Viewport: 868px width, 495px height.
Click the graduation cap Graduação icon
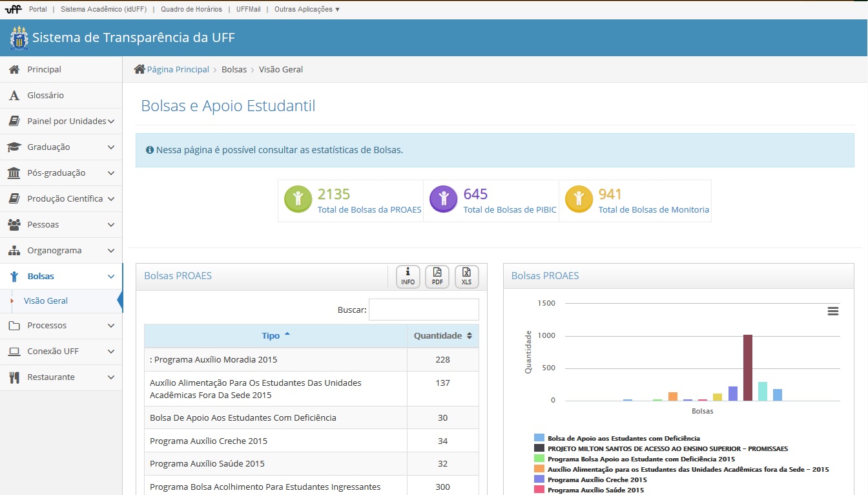(14, 147)
